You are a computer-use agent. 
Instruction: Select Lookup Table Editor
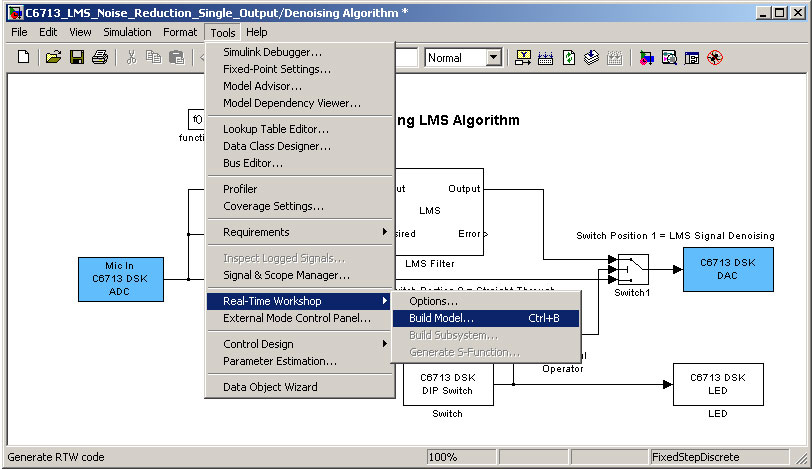[x=300, y=129]
